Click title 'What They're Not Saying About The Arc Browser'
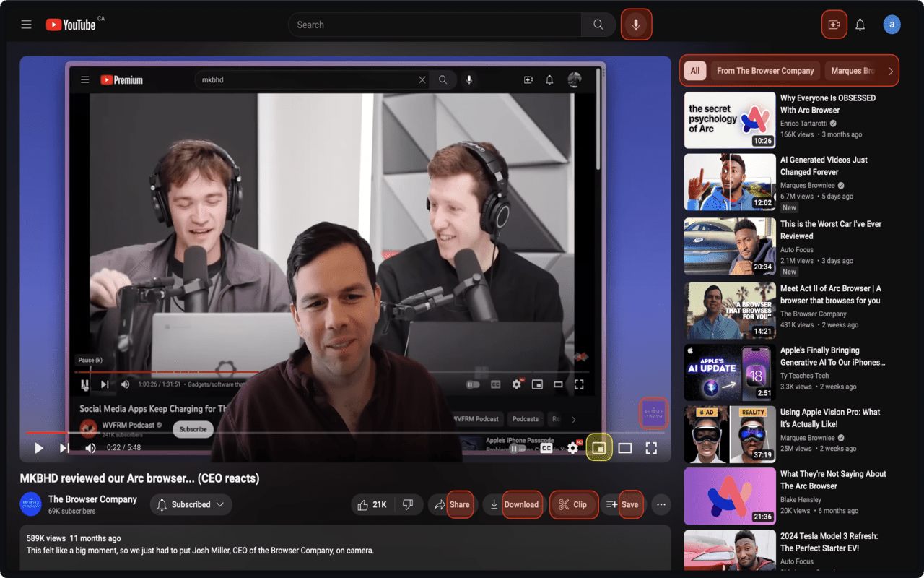Viewport: 924px width, 578px height. tap(833, 480)
